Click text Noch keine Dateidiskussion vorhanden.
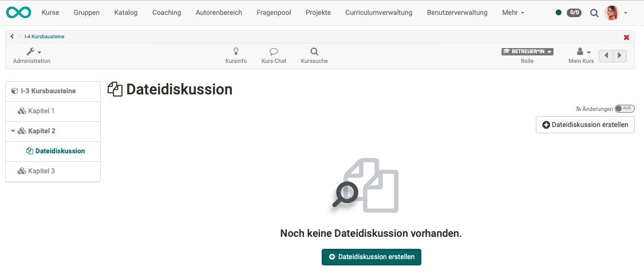Image resolution: width=644 pixels, height=278 pixels. tap(371, 233)
